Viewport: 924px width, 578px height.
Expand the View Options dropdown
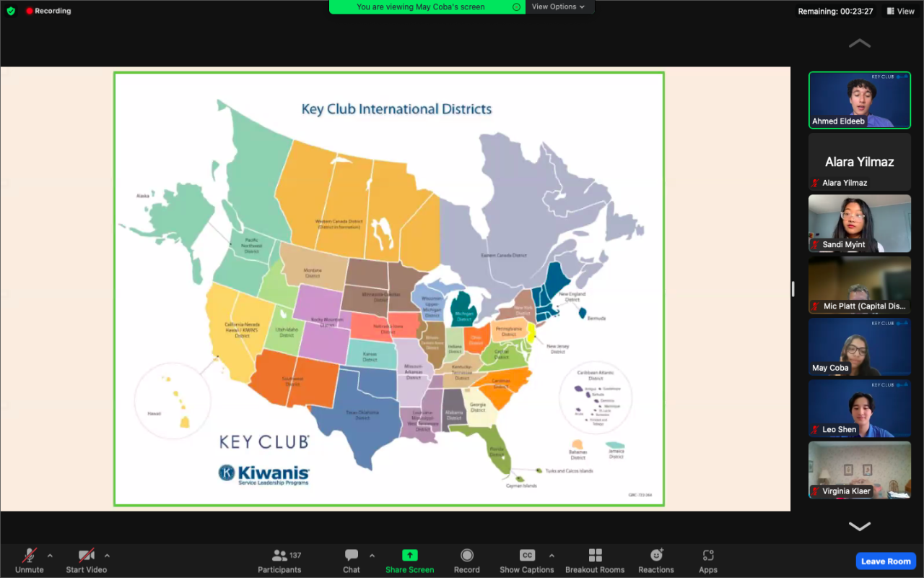point(559,7)
